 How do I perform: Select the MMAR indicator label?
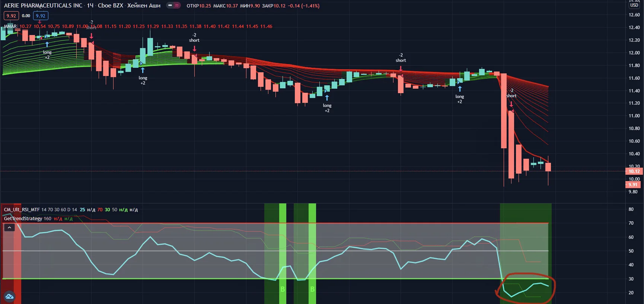point(10,26)
